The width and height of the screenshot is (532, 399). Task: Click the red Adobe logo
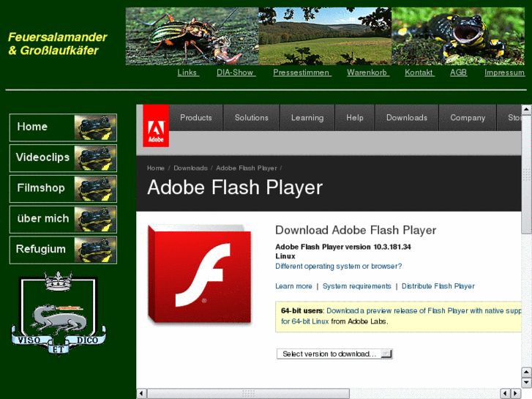coord(156,126)
